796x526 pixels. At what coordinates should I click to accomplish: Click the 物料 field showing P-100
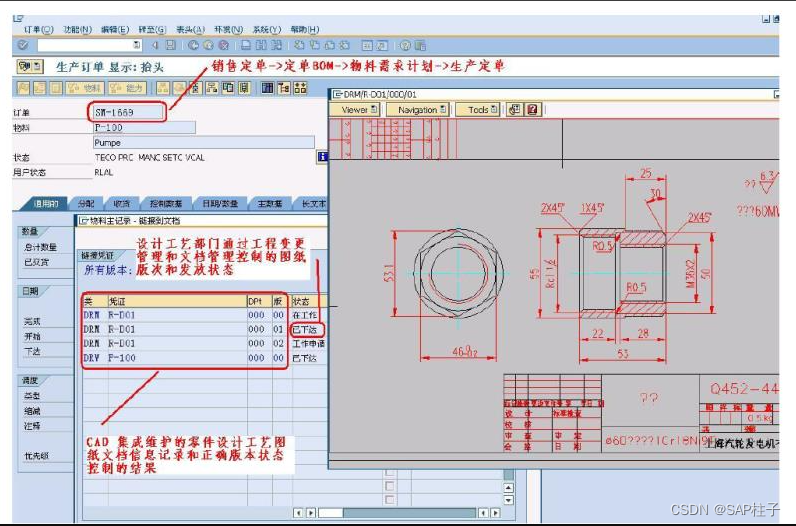pos(144,127)
